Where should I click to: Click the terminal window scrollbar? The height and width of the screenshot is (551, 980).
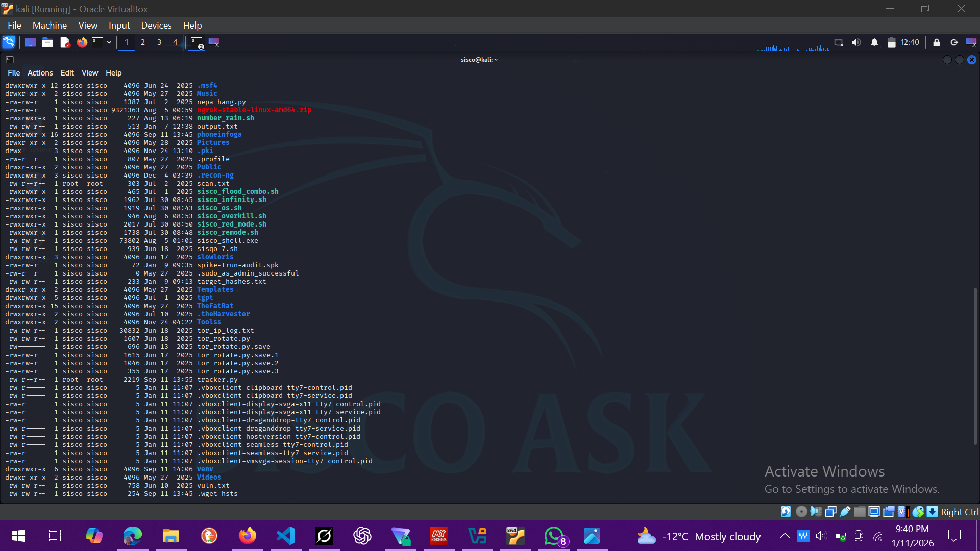click(975, 366)
